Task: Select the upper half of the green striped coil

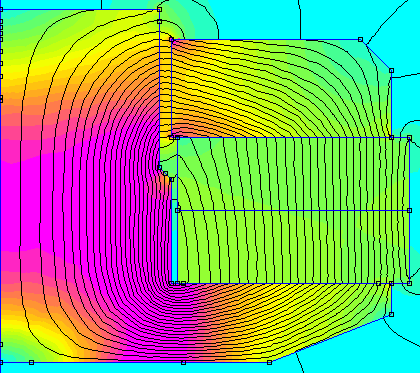Action: (294, 174)
